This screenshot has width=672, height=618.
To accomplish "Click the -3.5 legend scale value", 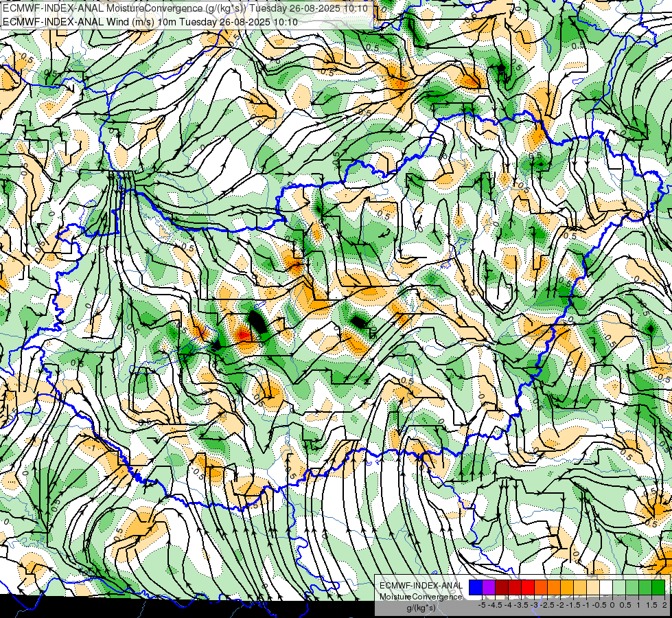I will click(x=522, y=605).
